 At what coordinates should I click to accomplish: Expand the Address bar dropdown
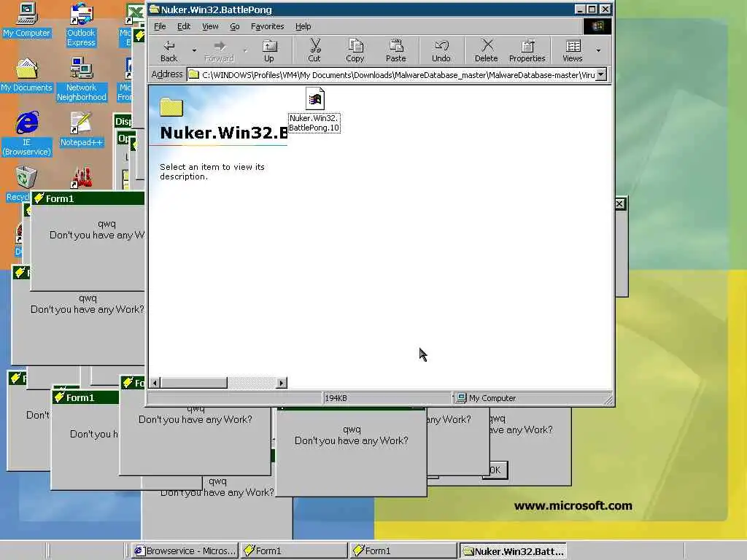click(601, 74)
